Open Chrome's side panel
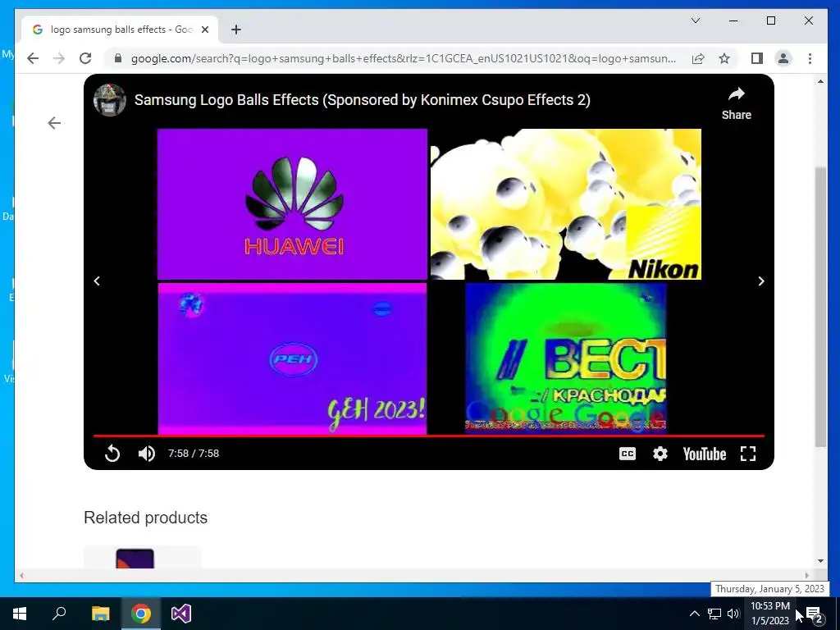 (756, 58)
